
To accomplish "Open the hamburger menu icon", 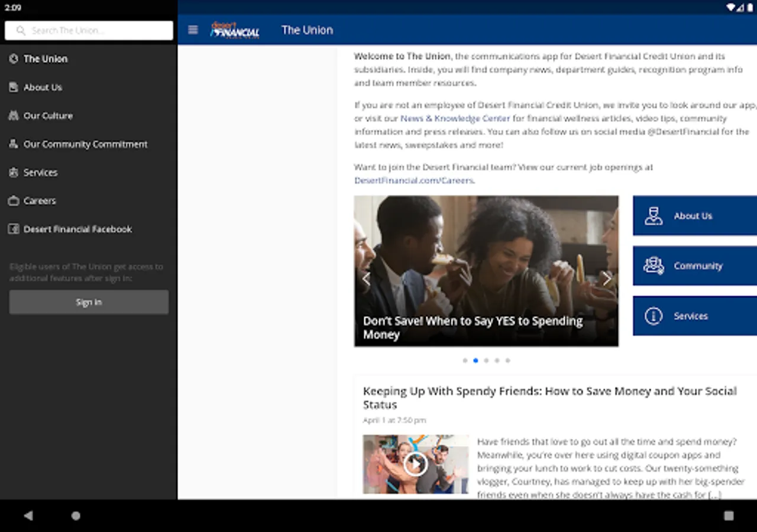I will click(193, 30).
